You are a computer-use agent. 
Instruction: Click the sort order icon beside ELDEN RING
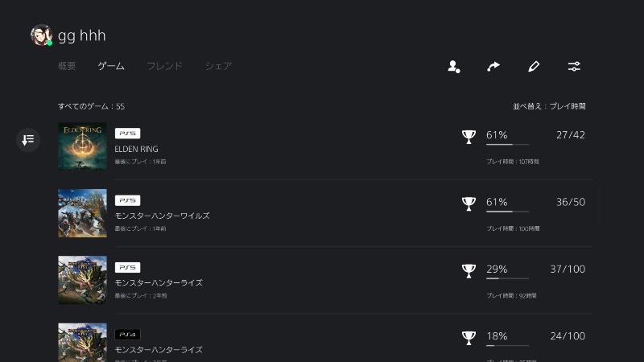tap(28, 140)
